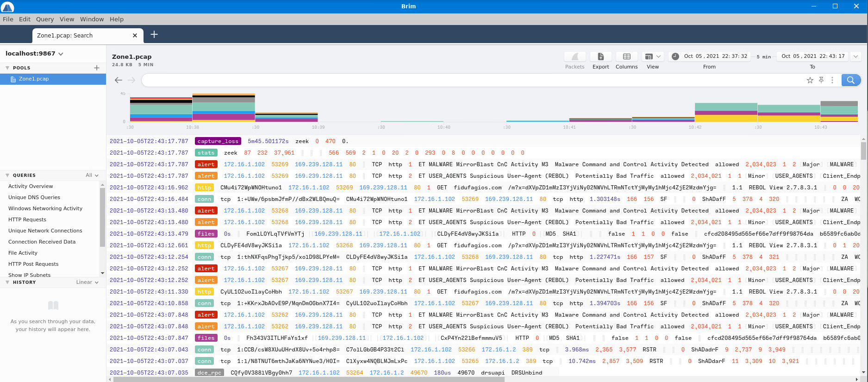868x382 pixels.
Task: Collapse the POOLS section triangle
Action: (x=7, y=68)
